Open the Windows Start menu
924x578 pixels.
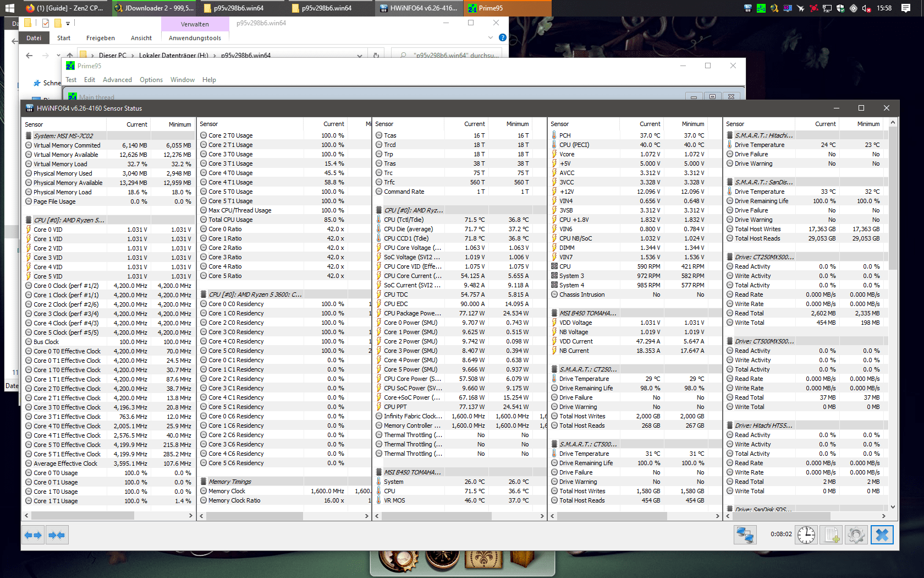(9, 8)
